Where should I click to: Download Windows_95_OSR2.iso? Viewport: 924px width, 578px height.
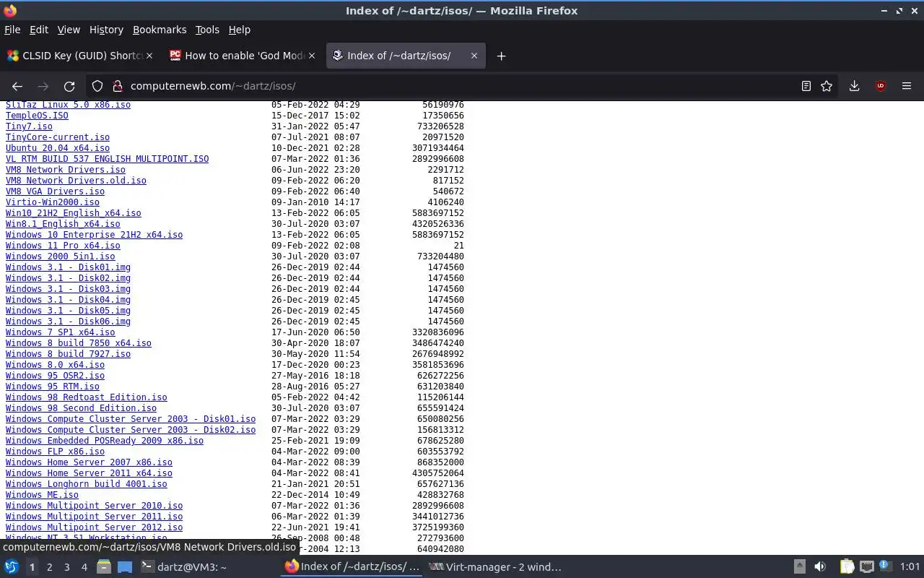tap(55, 376)
